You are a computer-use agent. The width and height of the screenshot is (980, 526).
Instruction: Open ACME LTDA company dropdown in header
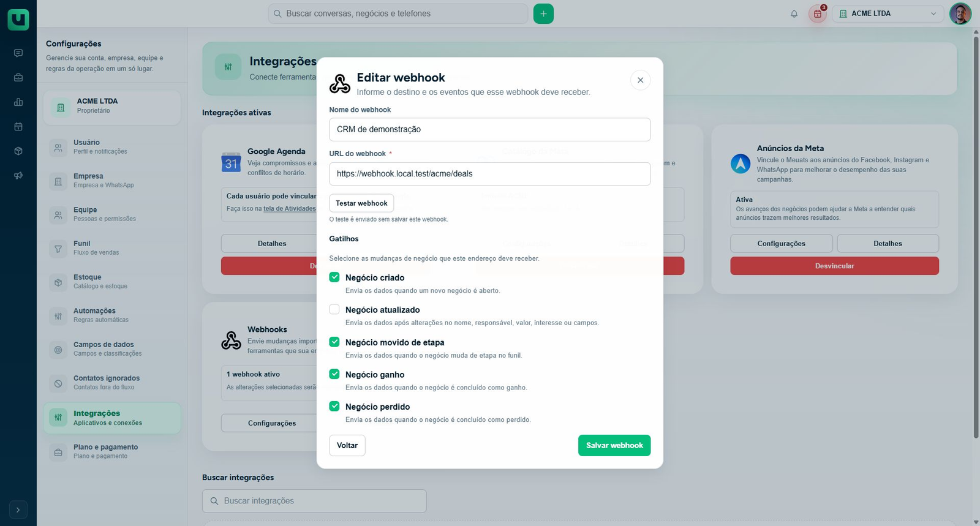pos(888,13)
